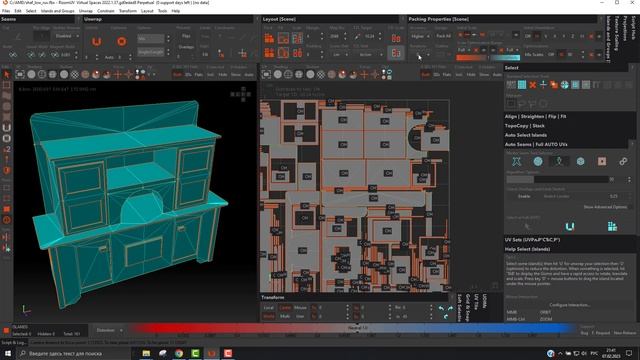Click the teal grid select icon in Select panel
The width and height of the screenshot is (640, 360).
tap(522, 85)
